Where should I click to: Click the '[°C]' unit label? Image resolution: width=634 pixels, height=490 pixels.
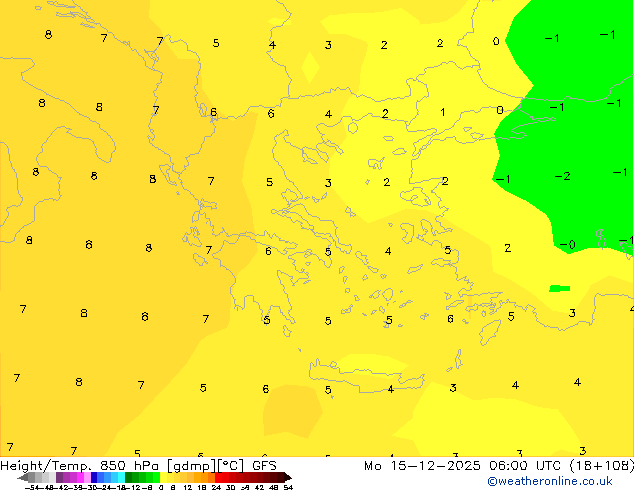[x=231, y=466]
